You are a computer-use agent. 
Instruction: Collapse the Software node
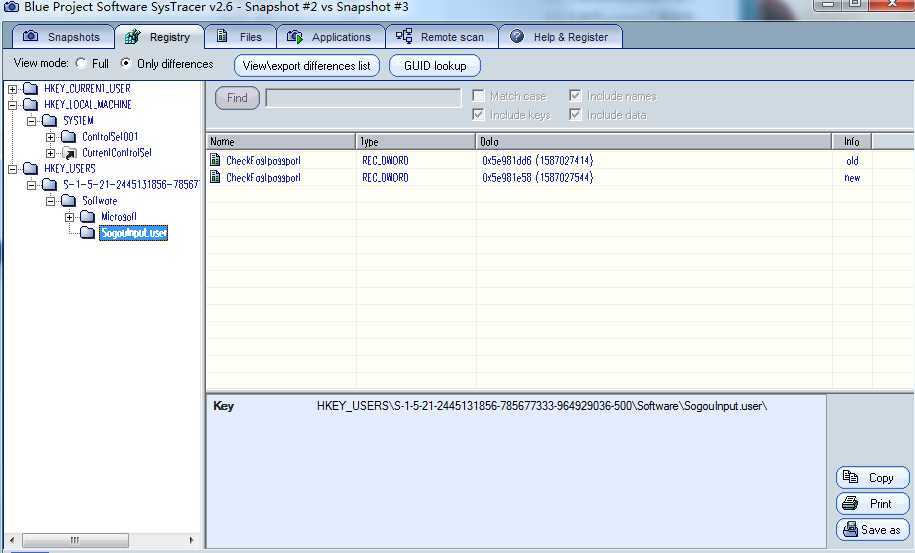[51, 201]
